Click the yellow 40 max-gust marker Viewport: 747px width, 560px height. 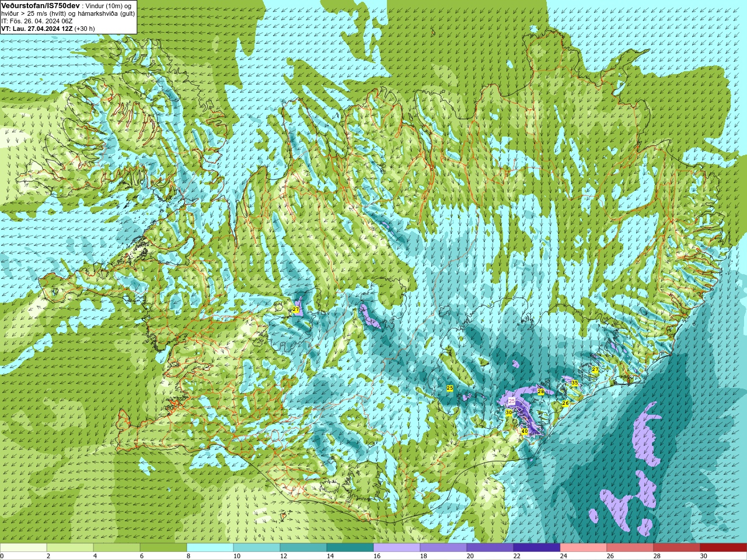[525, 432]
